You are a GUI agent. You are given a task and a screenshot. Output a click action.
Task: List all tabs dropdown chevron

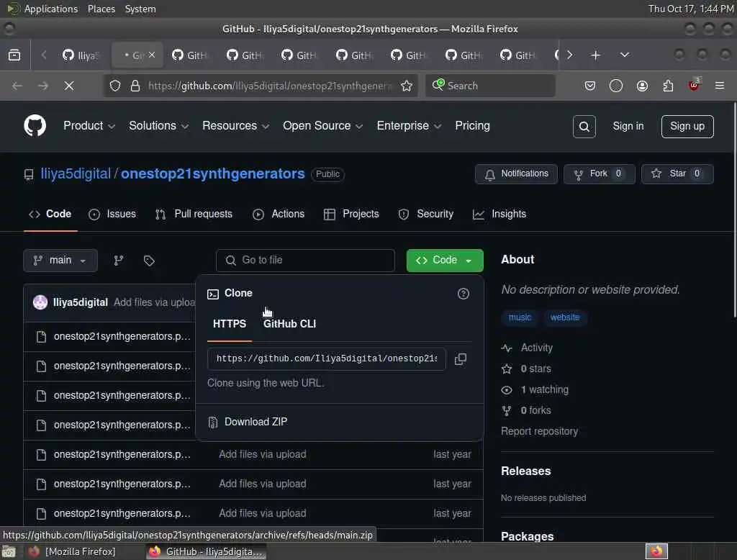[x=624, y=55]
